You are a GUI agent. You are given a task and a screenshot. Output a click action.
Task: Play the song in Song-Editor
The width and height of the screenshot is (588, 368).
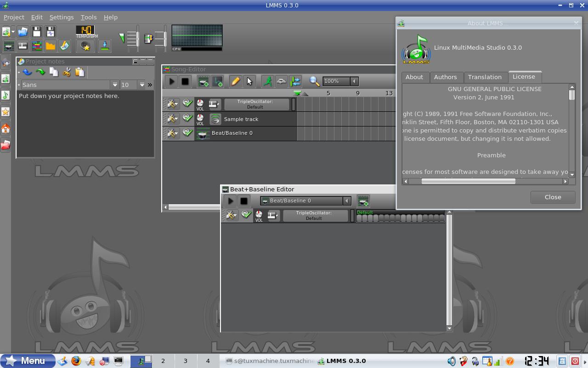coord(171,81)
